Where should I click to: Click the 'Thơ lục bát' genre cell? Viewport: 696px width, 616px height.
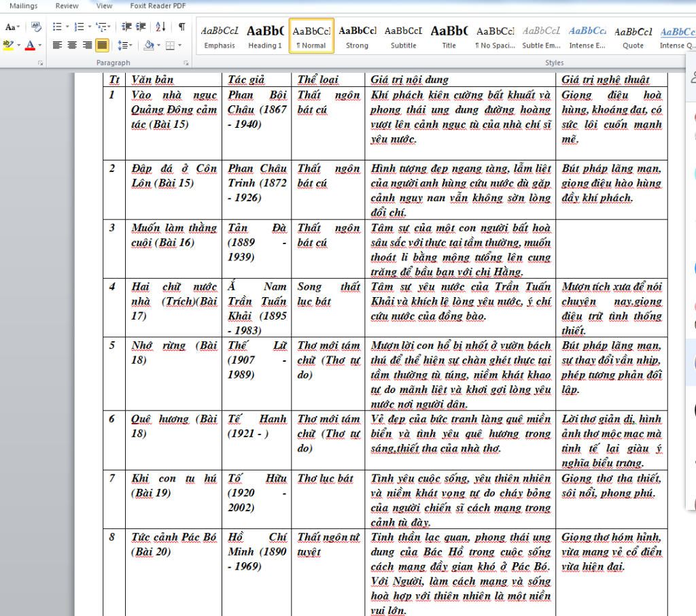coord(328,499)
